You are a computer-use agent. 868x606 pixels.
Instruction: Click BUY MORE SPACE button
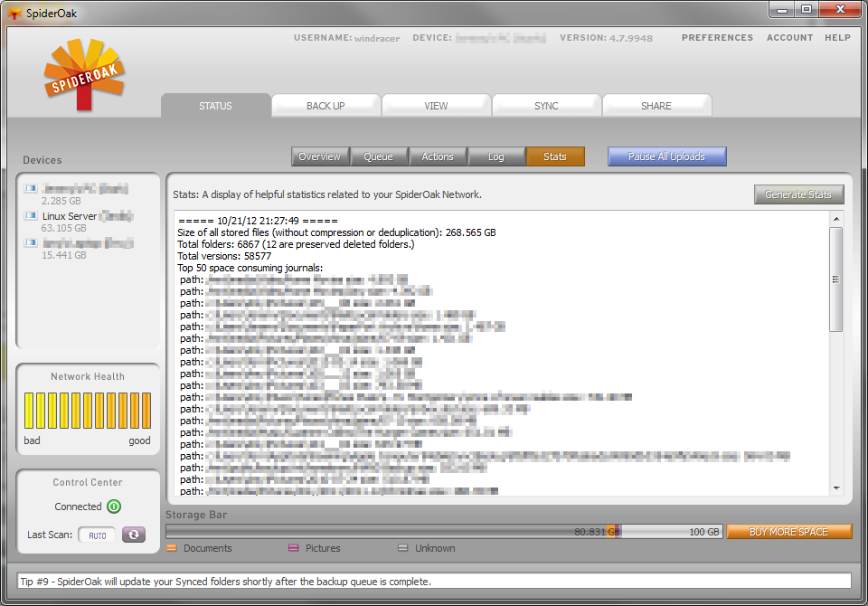tap(788, 532)
